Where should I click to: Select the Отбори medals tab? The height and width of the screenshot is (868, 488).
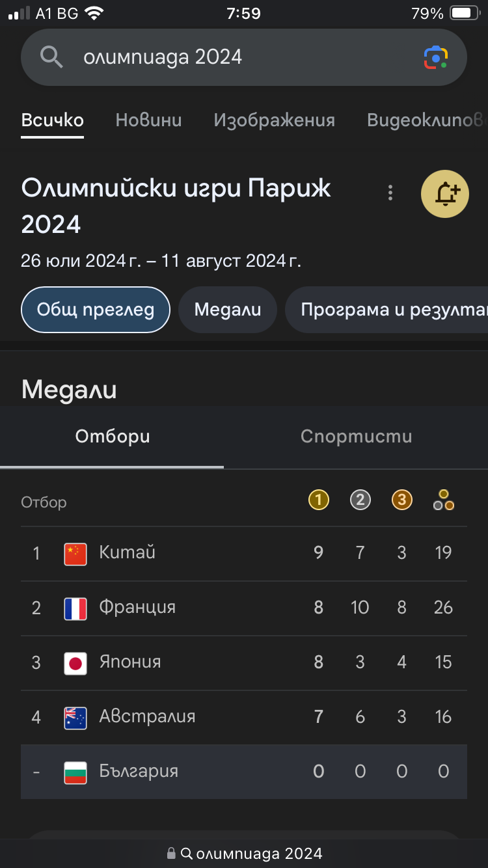(112, 436)
